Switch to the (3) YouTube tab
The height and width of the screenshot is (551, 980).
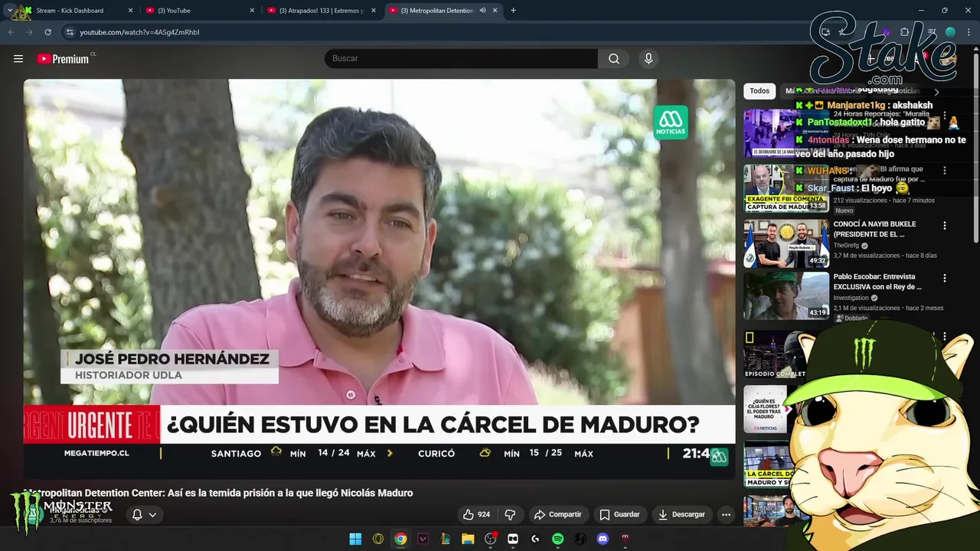pos(199,10)
